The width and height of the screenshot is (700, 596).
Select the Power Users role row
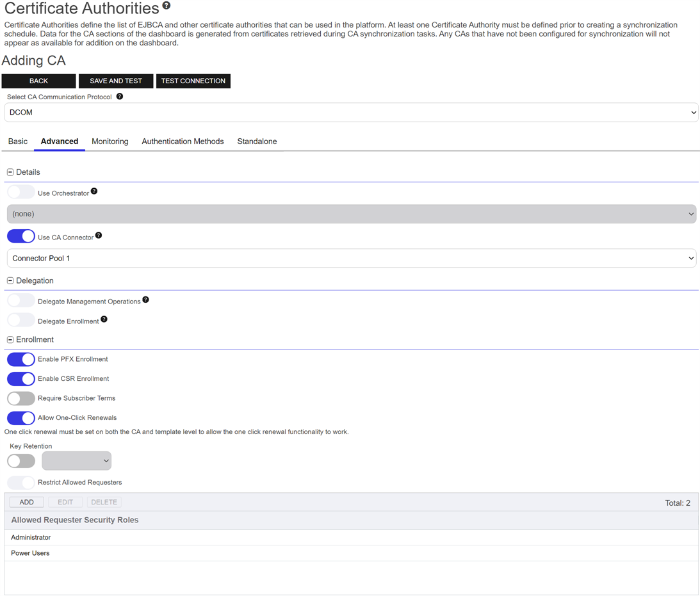point(30,553)
